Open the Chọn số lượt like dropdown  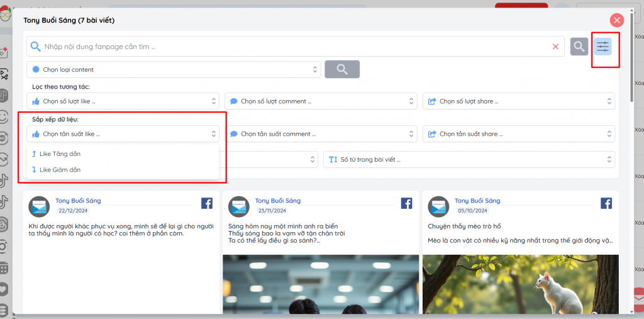pos(123,101)
